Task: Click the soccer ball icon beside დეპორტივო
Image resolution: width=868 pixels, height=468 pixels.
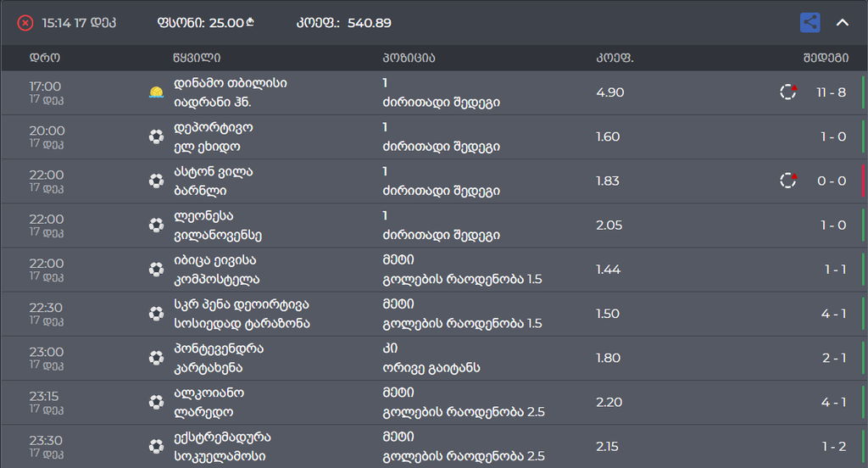Action: click(x=156, y=136)
